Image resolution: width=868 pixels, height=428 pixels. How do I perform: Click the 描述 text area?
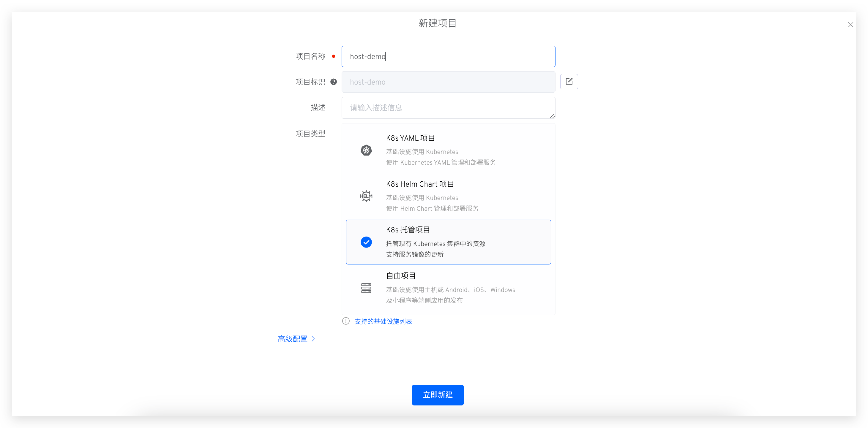click(x=448, y=108)
